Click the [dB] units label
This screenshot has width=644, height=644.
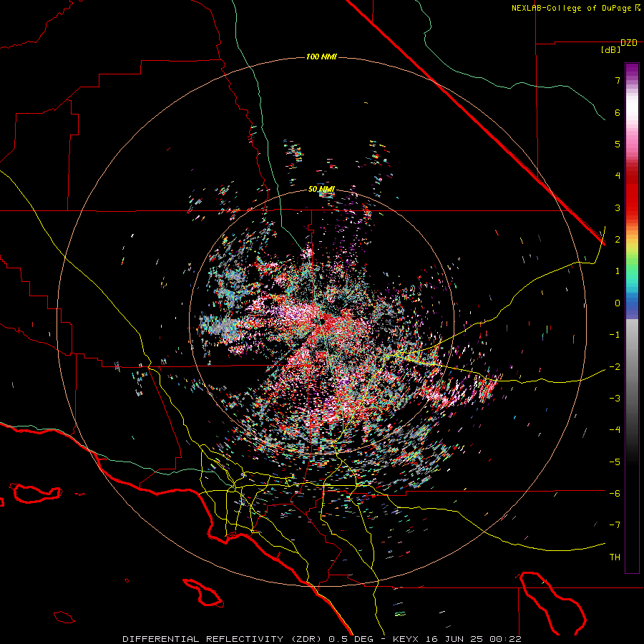click(611, 50)
